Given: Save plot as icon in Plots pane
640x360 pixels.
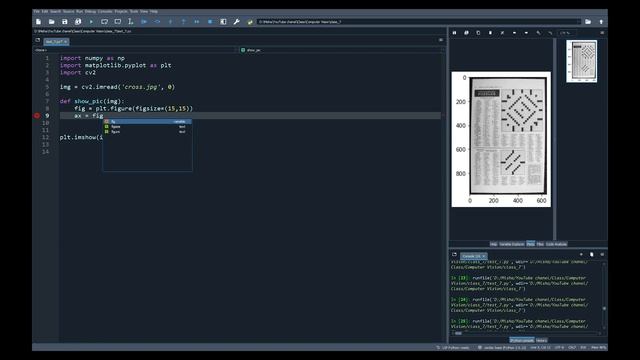Looking at the screenshot, I should pos(454,33).
